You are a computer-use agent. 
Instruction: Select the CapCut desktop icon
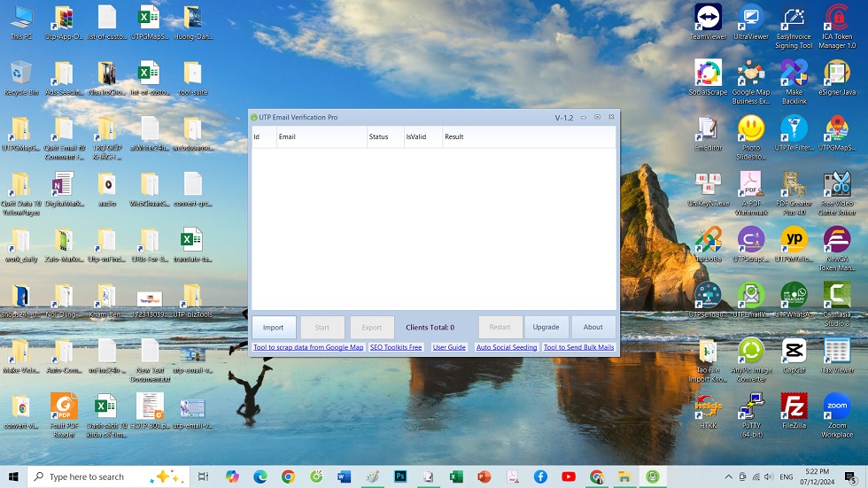click(x=794, y=354)
